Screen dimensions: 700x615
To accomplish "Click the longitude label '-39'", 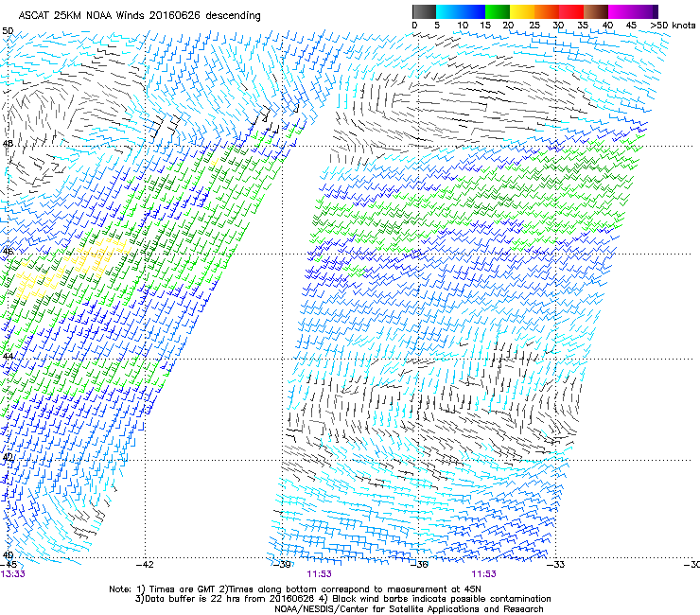I will pyautogui.click(x=282, y=565).
